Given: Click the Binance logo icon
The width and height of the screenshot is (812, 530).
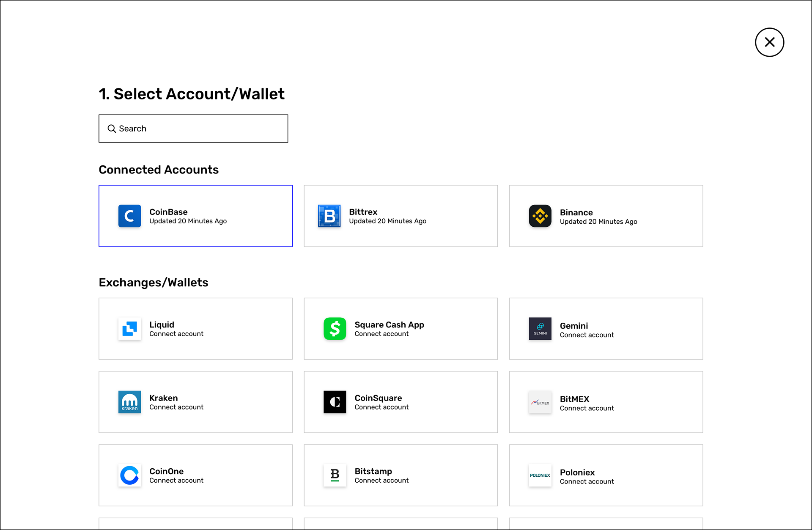Looking at the screenshot, I should 540,216.
